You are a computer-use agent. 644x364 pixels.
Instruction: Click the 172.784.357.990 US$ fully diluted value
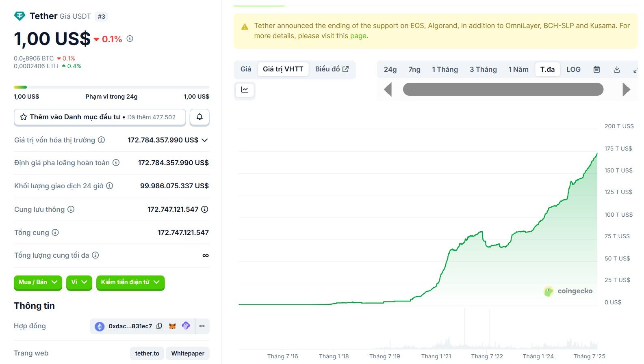coord(173,163)
